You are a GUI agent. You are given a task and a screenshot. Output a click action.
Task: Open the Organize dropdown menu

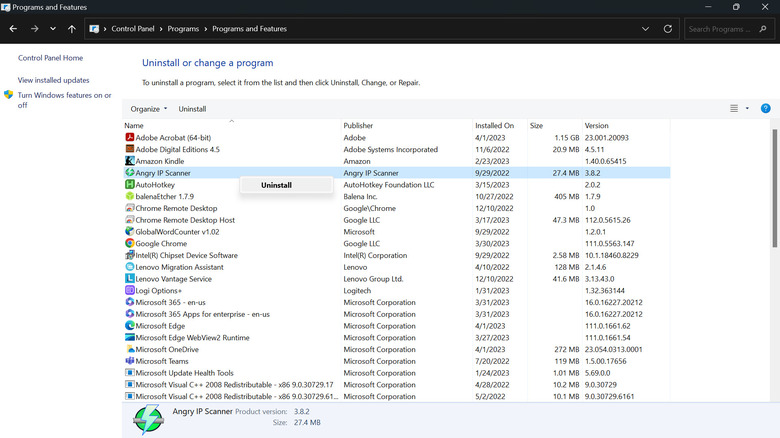coord(149,108)
